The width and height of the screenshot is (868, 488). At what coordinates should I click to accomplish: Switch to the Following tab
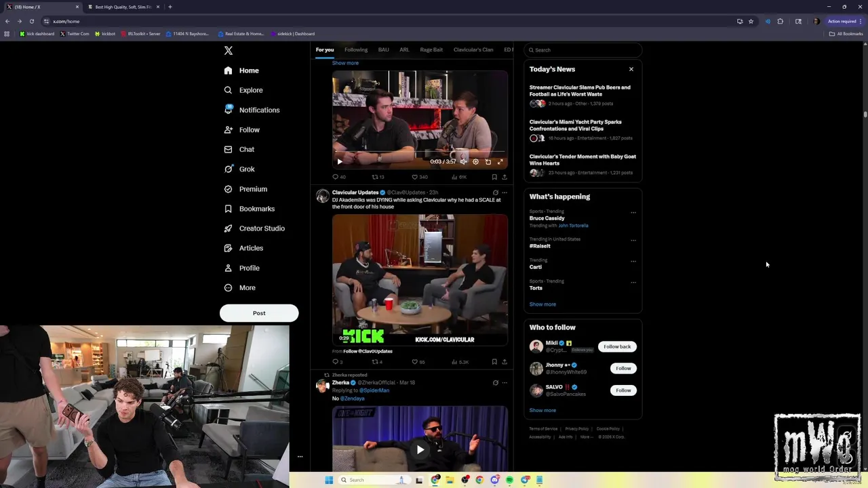coord(356,49)
